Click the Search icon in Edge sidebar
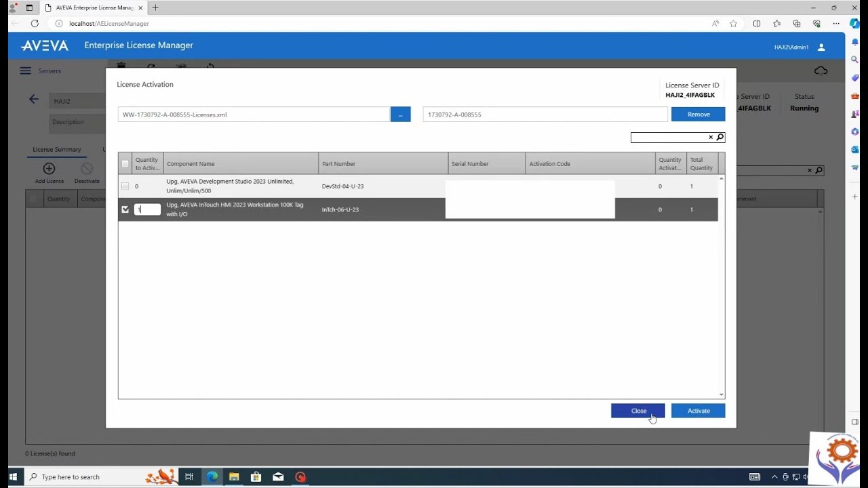This screenshot has width=868, height=488. pyautogui.click(x=855, y=60)
